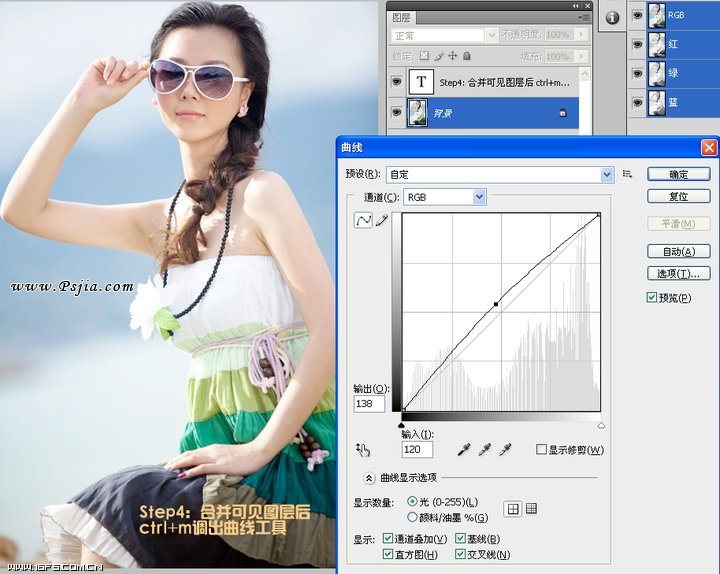Click the 复位 reset button
The height and width of the screenshot is (574, 720).
click(679, 196)
